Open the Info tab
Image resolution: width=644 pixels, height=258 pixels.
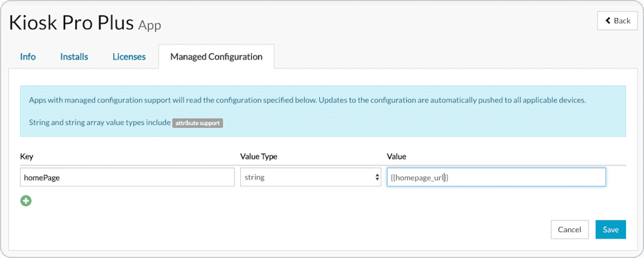[28, 57]
